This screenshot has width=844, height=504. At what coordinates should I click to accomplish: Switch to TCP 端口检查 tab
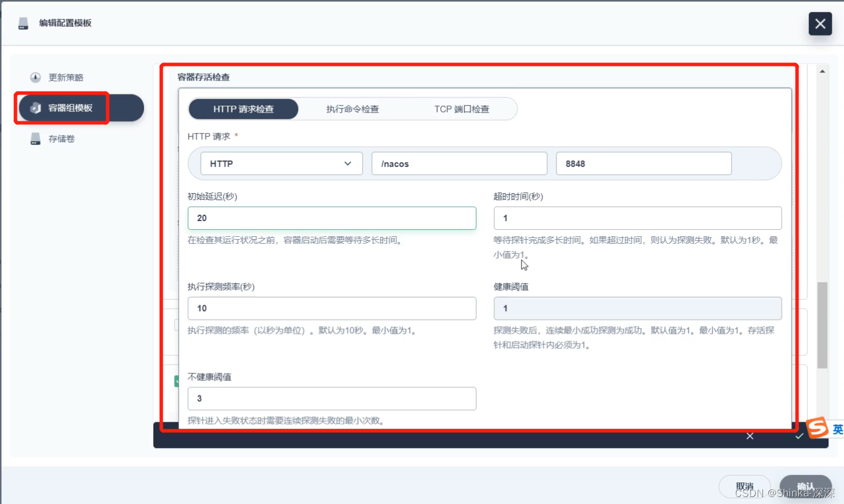click(461, 109)
